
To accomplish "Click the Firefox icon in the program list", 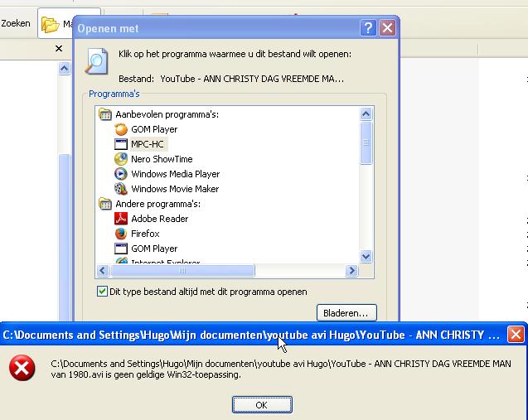I will 121,234.
